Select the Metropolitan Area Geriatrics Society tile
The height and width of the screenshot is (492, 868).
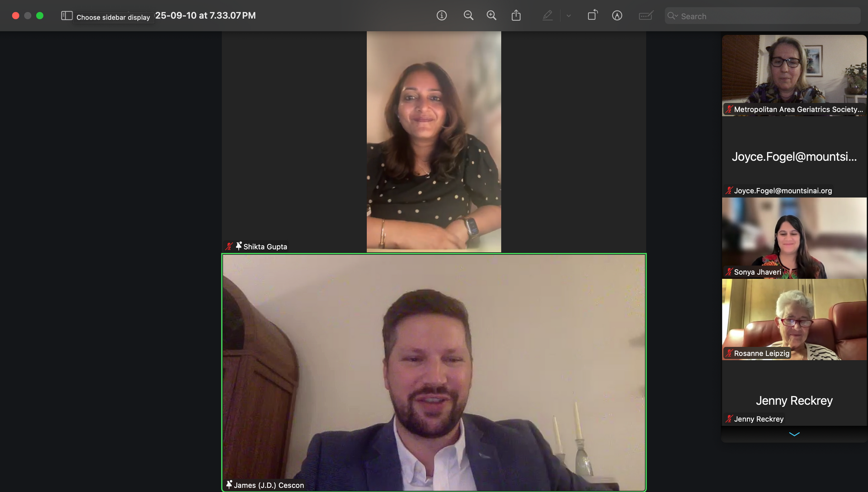tap(794, 75)
